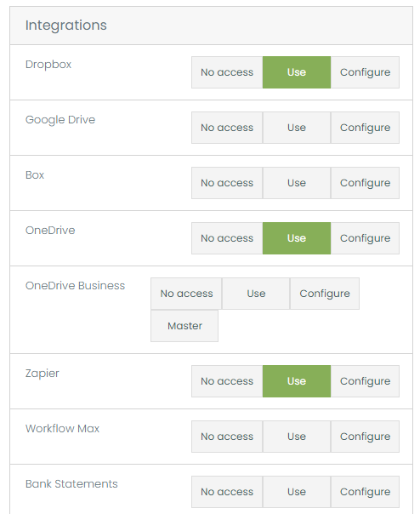Enable Use for OneDrive Business

pos(256,294)
